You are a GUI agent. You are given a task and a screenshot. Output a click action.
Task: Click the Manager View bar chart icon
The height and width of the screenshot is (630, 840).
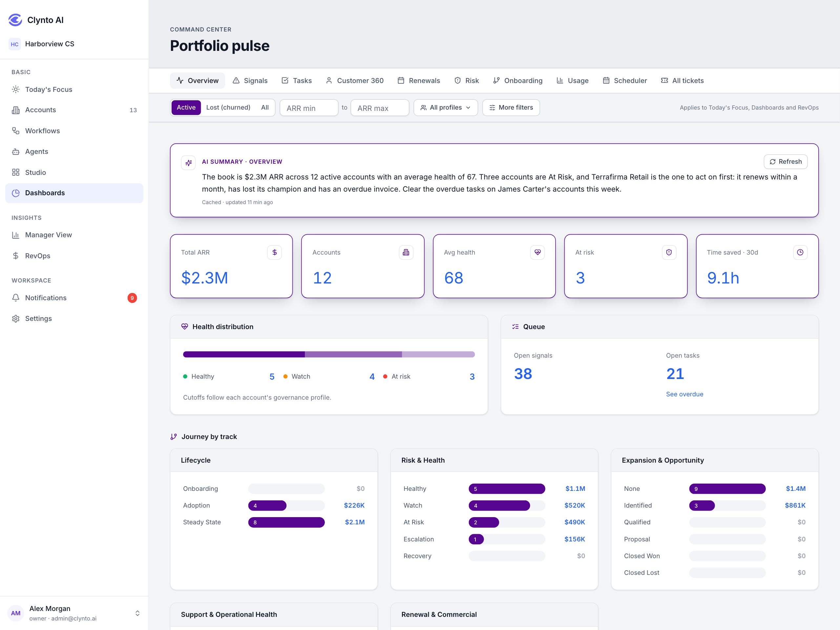(x=15, y=235)
